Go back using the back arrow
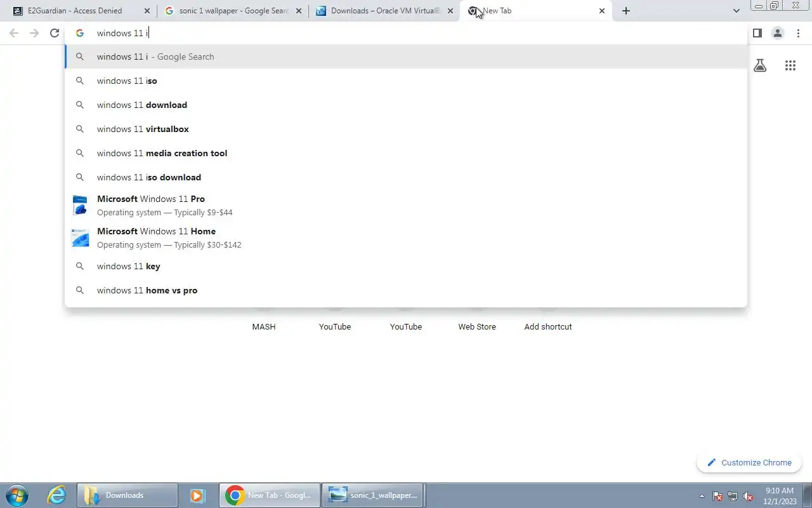The image size is (812, 508). (14, 33)
